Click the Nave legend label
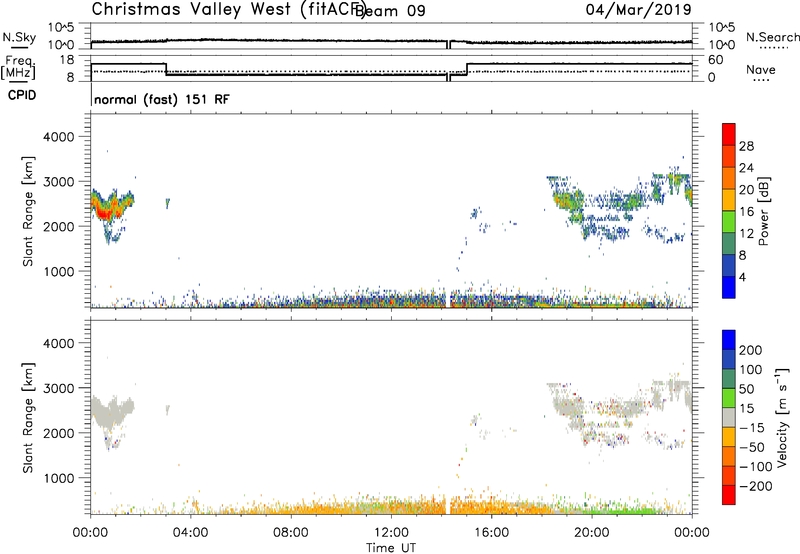Image resolution: width=800 pixels, height=554 pixels. click(x=760, y=69)
